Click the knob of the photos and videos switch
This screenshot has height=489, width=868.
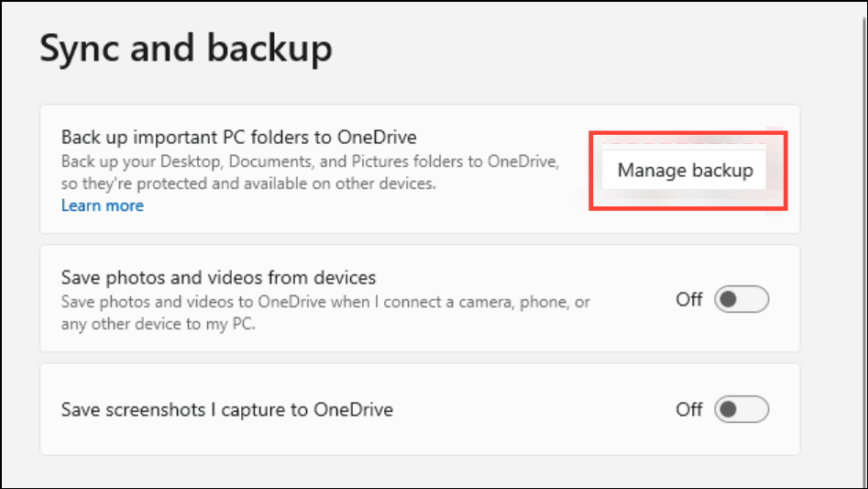click(x=730, y=300)
